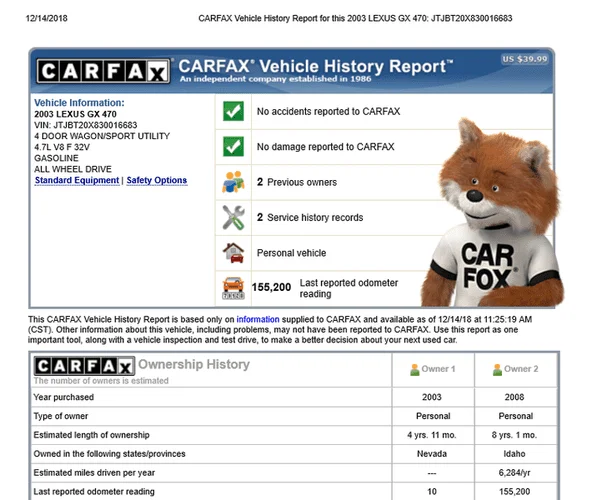612x500 pixels.
Task: Click 'Owned in the following states/provinces' label
Action: click(109, 454)
